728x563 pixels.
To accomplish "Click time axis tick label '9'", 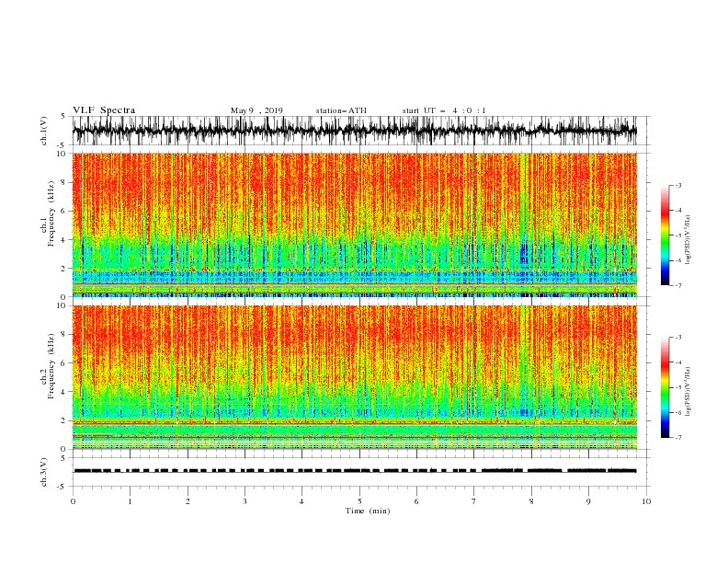I will click(x=588, y=501).
